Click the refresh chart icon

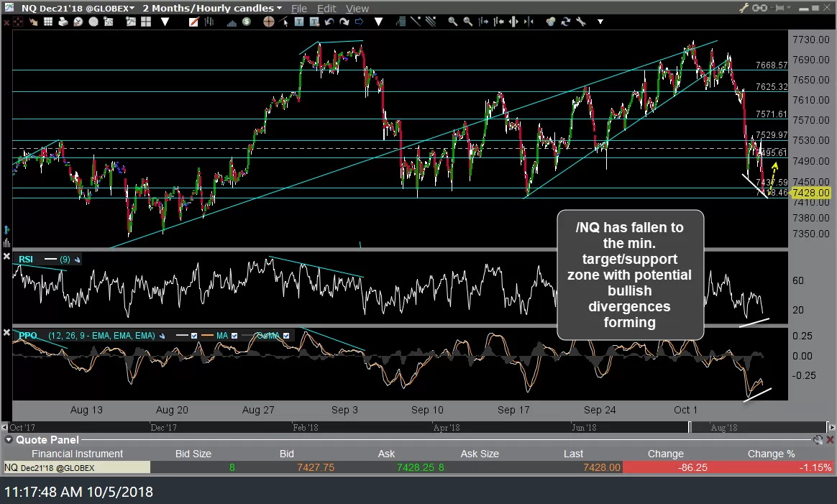click(565, 22)
